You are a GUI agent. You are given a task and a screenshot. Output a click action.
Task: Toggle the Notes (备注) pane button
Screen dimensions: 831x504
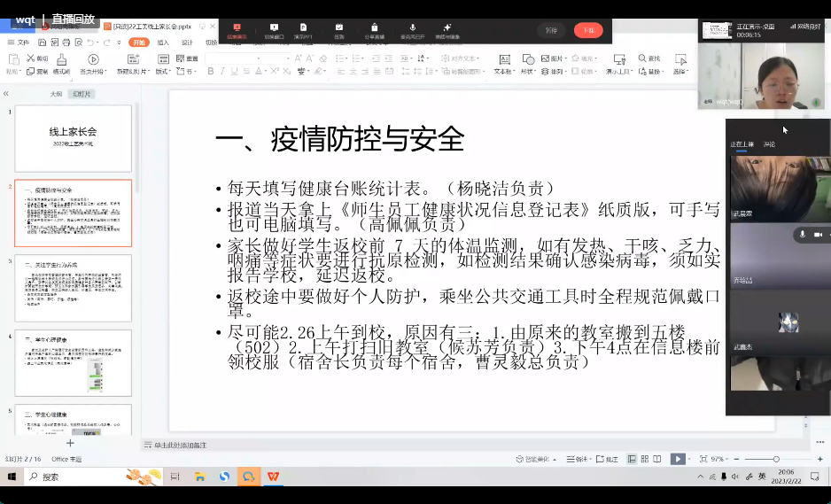tap(577, 459)
